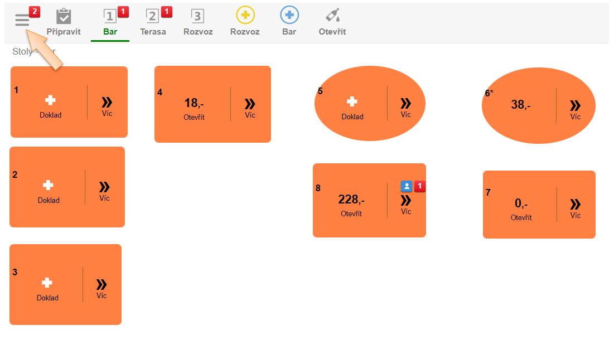Image resolution: width=614 pixels, height=364 pixels.
Task: Click the Připravit clipboard icon
Action: [64, 17]
